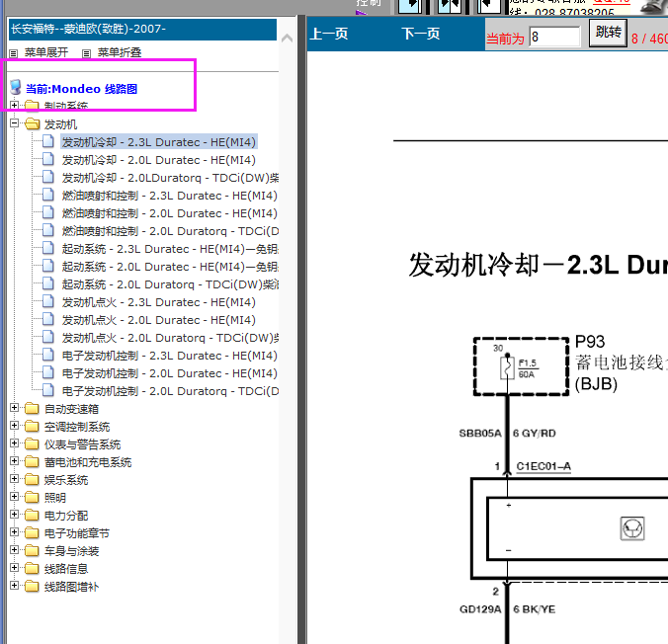Go to next page (下一页)

point(421,34)
